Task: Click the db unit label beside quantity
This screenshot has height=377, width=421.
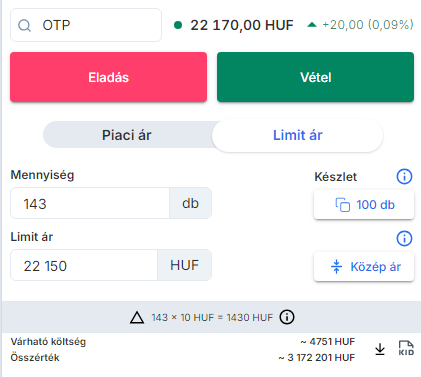Action: point(190,203)
